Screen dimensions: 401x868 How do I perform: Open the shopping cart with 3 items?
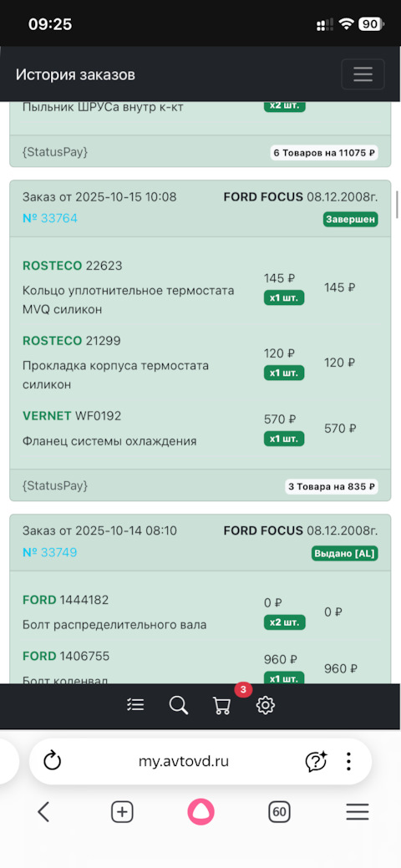pos(221,705)
